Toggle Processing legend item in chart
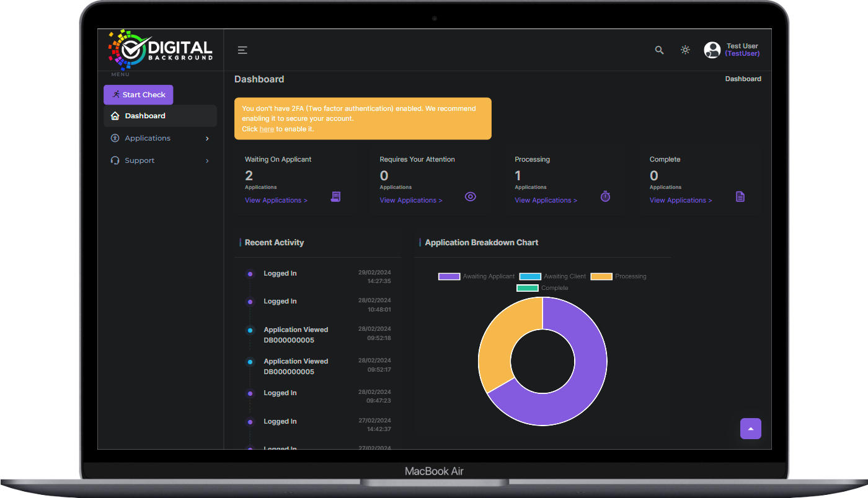The height and width of the screenshot is (498, 868). pyautogui.click(x=618, y=276)
